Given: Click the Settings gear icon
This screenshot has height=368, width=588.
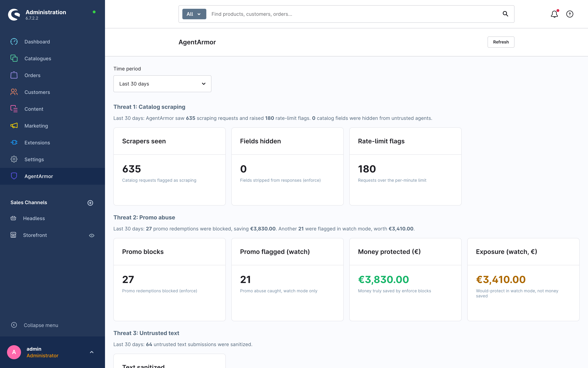Looking at the screenshot, I should [x=14, y=159].
